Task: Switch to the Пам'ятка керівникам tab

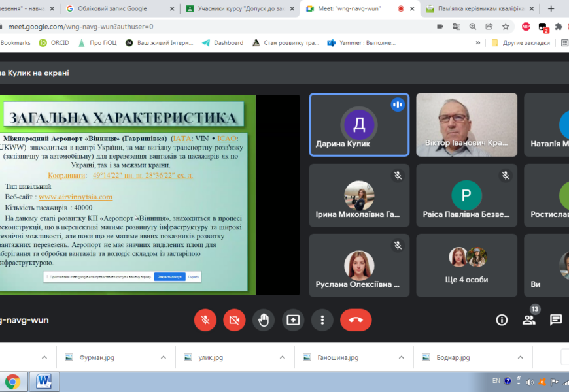Action: [476, 8]
